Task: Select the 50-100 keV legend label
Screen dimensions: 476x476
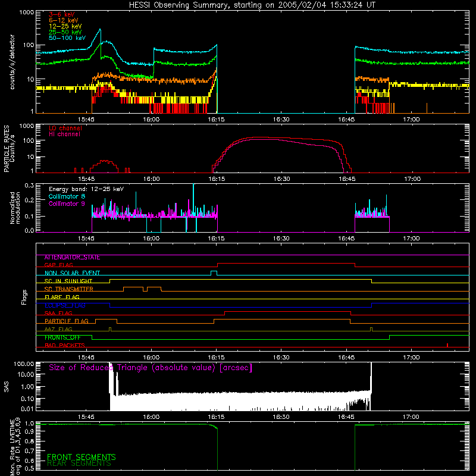Action: tap(67, 38)
